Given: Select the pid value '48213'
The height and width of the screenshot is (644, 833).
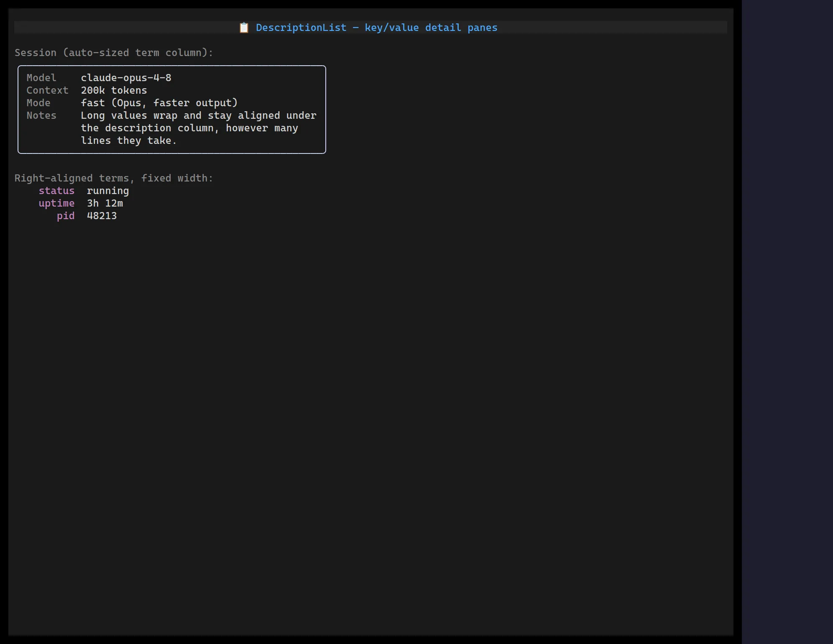Looking at the screenshot, I should click(102, 216).
